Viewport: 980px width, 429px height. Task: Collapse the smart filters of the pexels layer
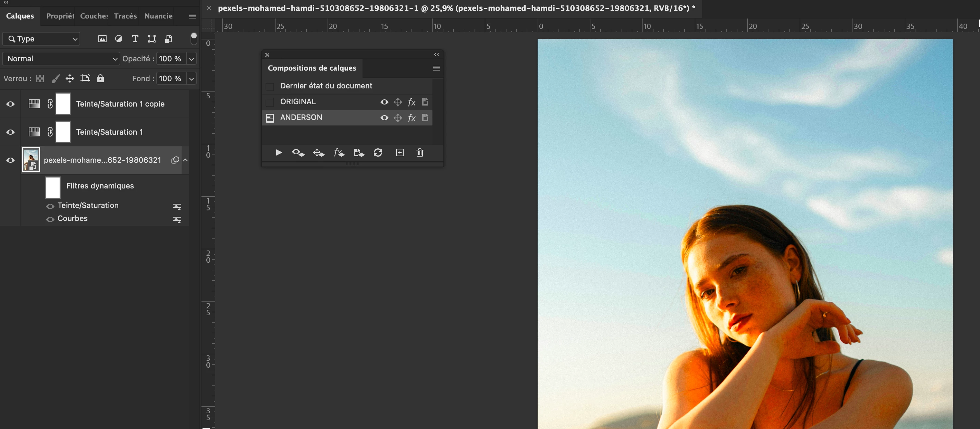(185, 160)
